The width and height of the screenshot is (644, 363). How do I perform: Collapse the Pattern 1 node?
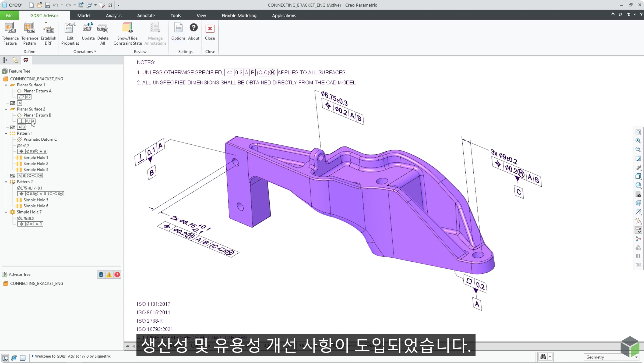pos(6,133)
